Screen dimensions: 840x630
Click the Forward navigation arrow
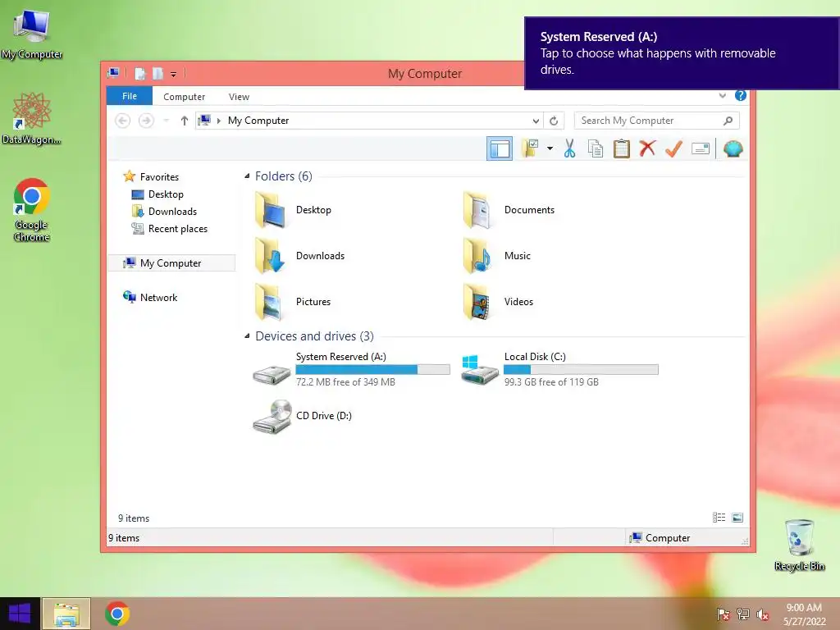pyautogui.click(x=146, y=121)
